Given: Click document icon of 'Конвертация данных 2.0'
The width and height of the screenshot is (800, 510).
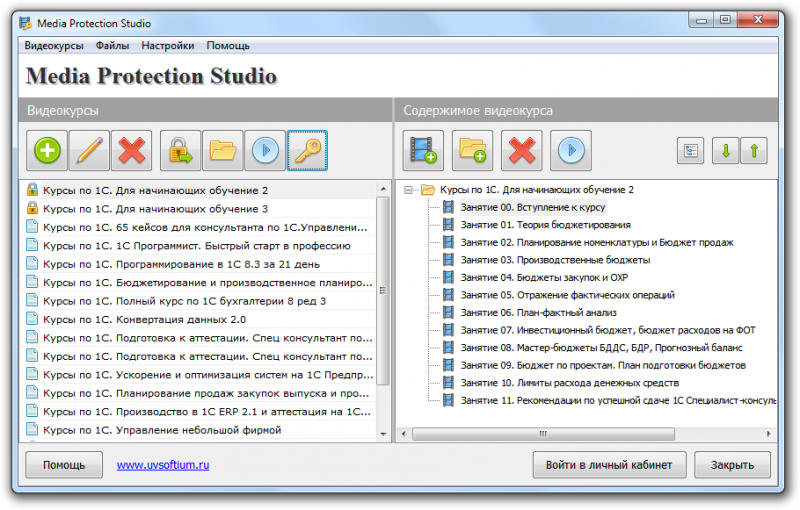Looking at the screenshot, I should [32, 319].
